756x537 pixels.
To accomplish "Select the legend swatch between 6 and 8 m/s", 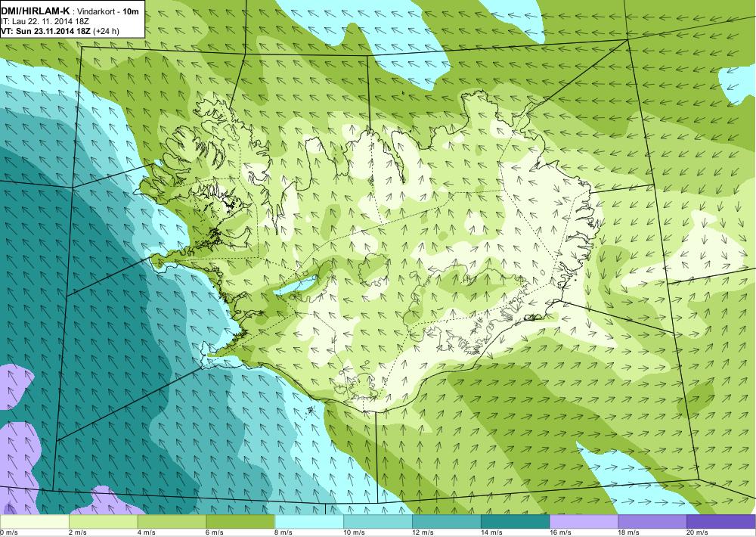I will [x=240, y=522].
